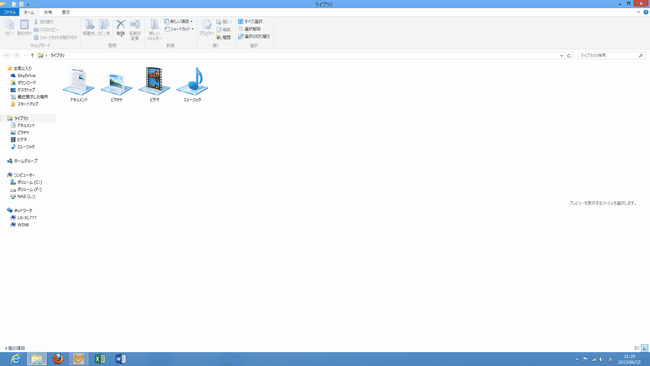
Task: Switch to the 表示 ribbon tab
Action: tap(66, 12)
